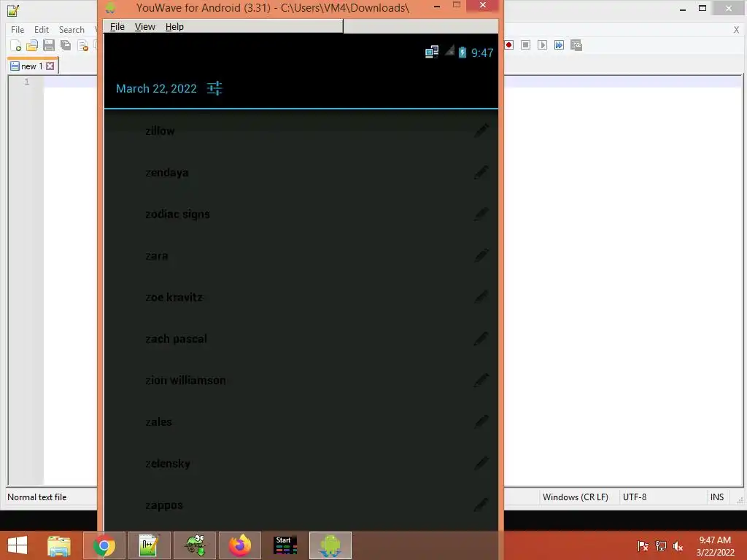
Task: Click the edit pencil beside zion williamson
Action: point(481,380)
